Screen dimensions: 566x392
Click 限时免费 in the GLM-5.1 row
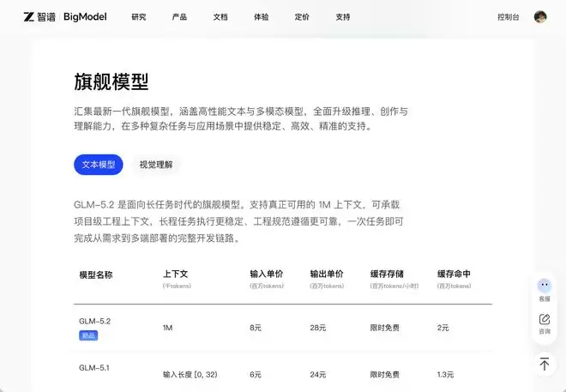(385, 375)
